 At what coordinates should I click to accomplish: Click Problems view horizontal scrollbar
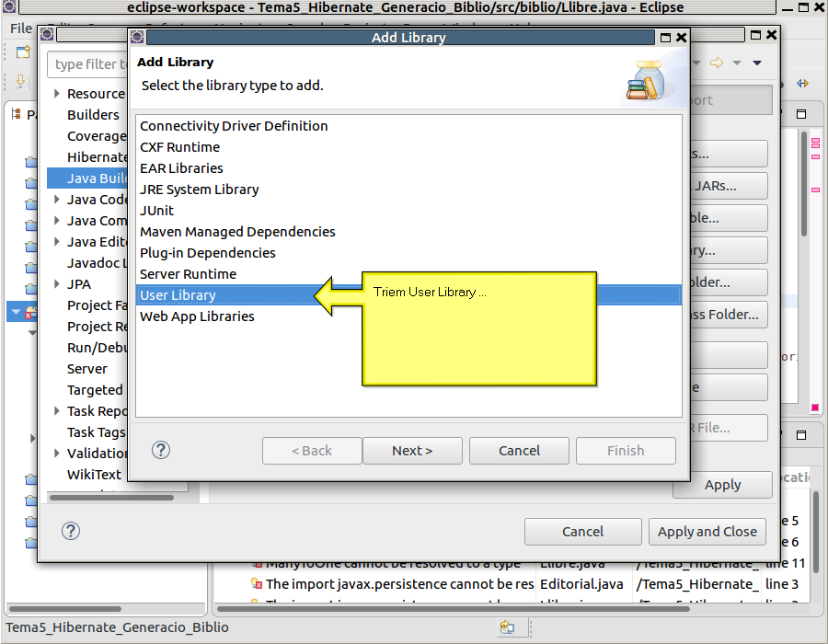(x=453, y=609)
